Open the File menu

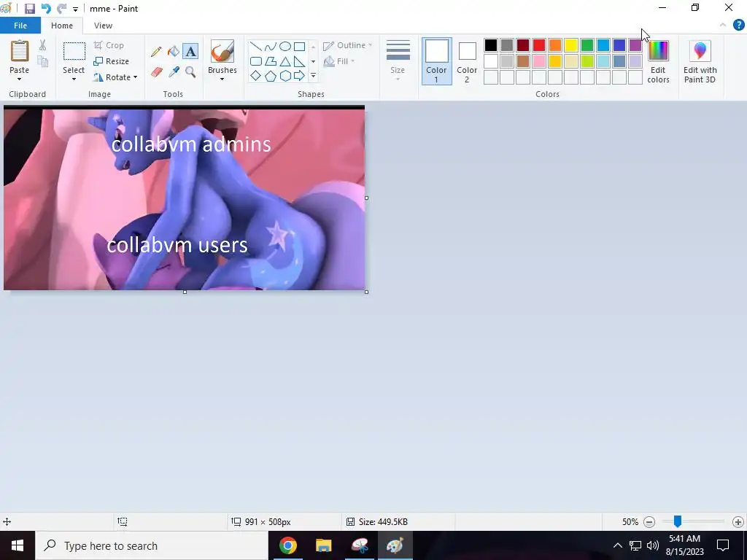pyautogui.click(x=20, y=26)
